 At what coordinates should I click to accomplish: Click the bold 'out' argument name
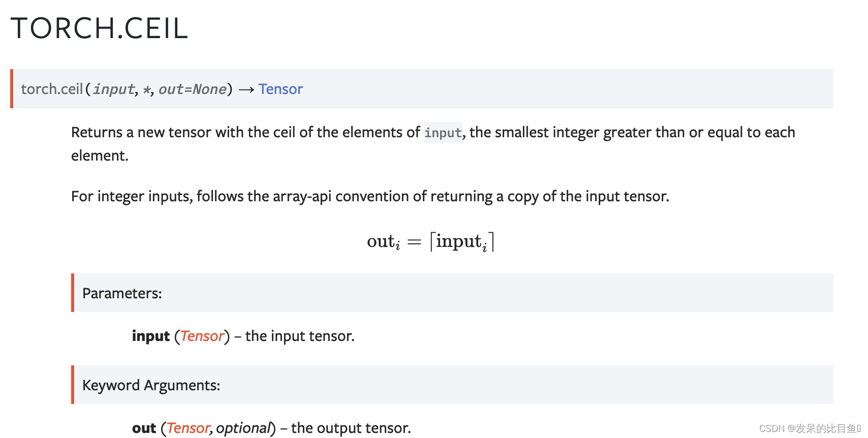[144, 428]
